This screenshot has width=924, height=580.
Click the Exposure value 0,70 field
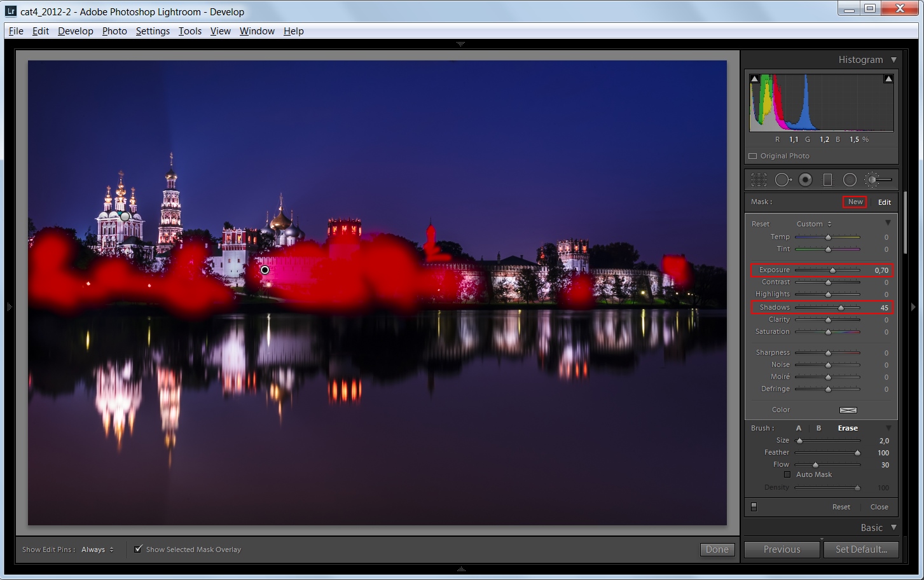881,270
